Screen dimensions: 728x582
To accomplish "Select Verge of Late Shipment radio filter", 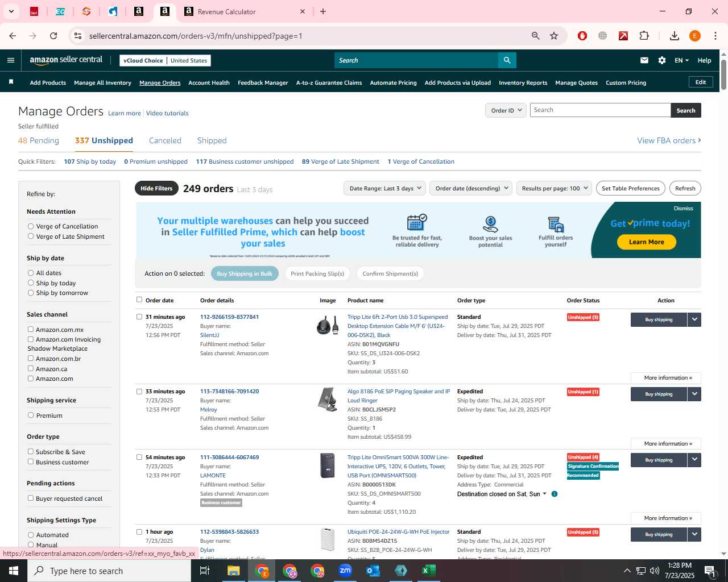I will click(x=31, y=236).
